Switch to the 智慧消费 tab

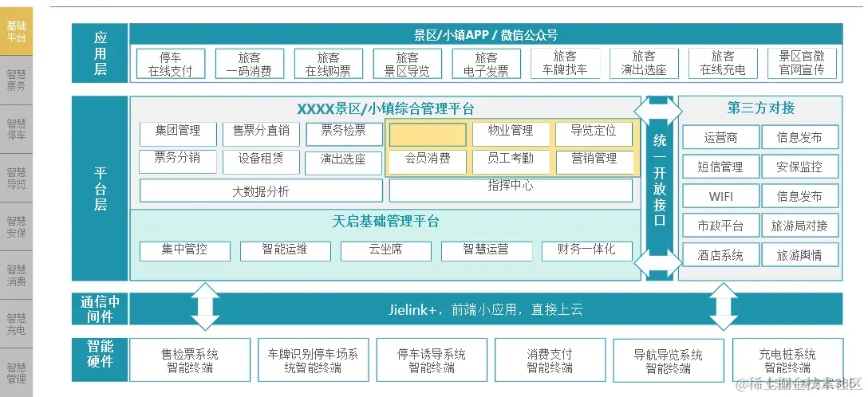click(x=16, y=275)
